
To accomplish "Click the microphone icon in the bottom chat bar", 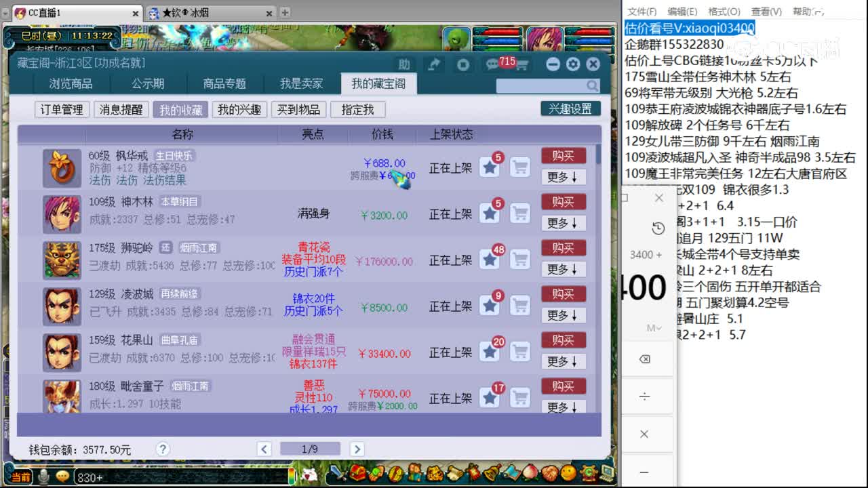I will coord(43,476).
